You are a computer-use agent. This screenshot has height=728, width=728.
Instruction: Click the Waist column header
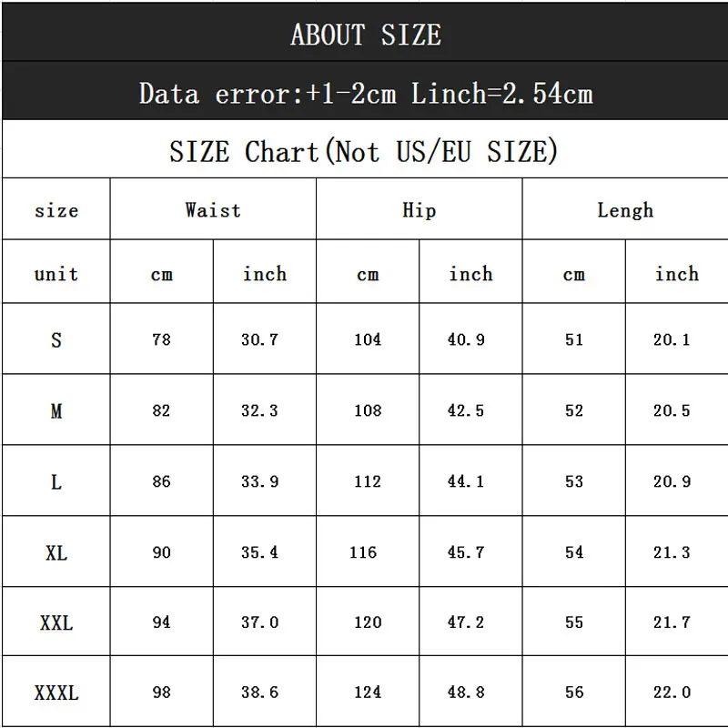(x=213, y=210)
